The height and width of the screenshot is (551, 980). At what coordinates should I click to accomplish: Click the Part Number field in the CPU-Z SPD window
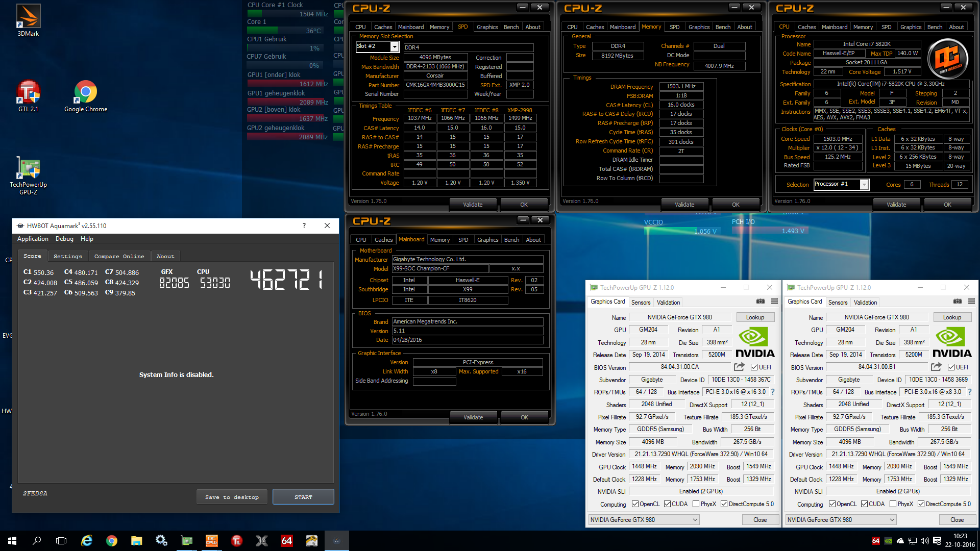tap(435, 85)
